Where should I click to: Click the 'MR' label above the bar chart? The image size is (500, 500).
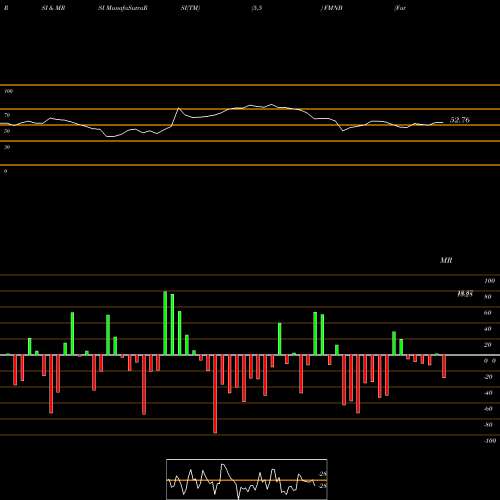pyautogui.click(x=446, y=260)
